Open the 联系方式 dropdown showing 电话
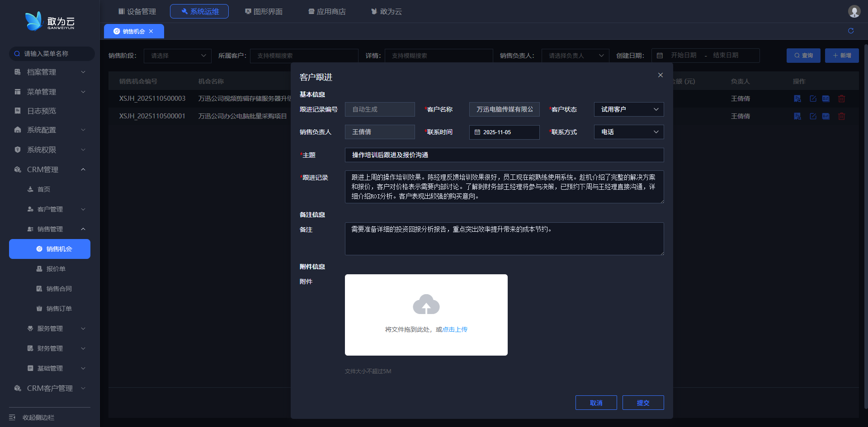Image resolution: width=868 pixels, height=427 pixels. 628,132
